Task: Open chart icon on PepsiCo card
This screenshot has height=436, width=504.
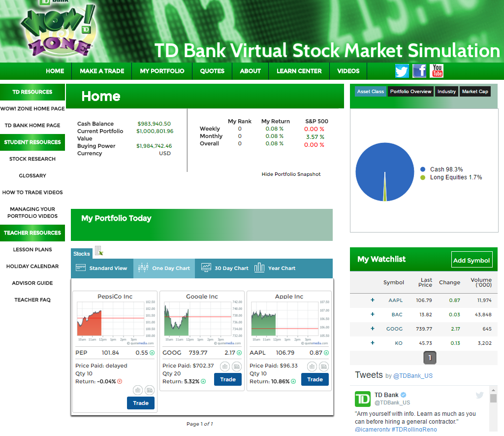Action: [138, 390]
